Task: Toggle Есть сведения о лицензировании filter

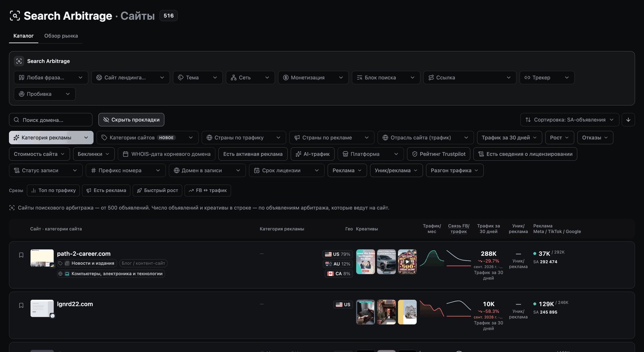Action: [x=525, y=154]
